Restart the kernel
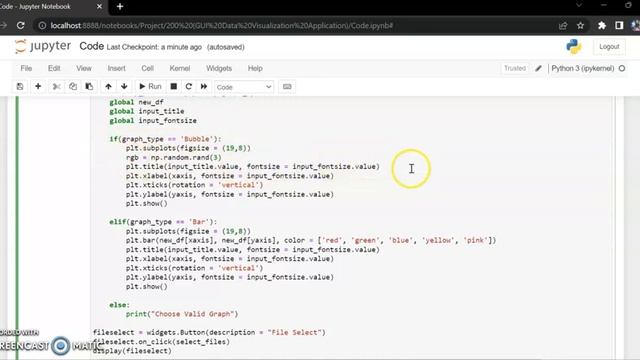 tap(189, 87)
